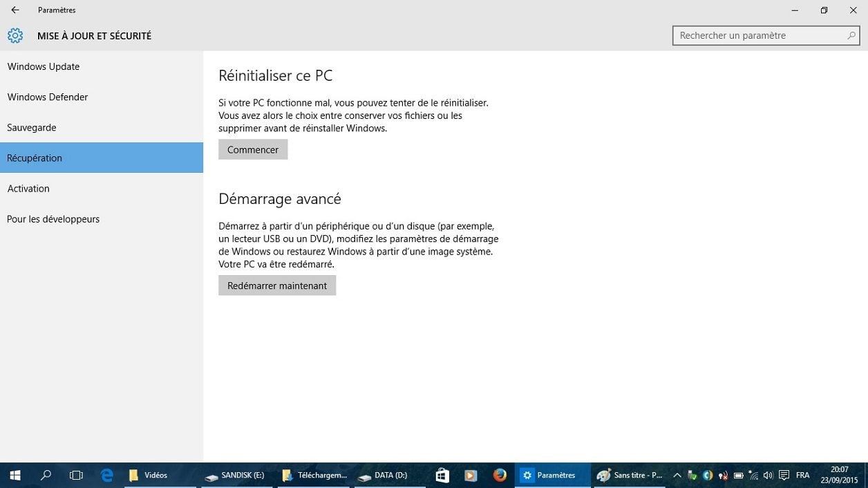
Task: Open the media player taskbar icon
Action: [471, 475]
